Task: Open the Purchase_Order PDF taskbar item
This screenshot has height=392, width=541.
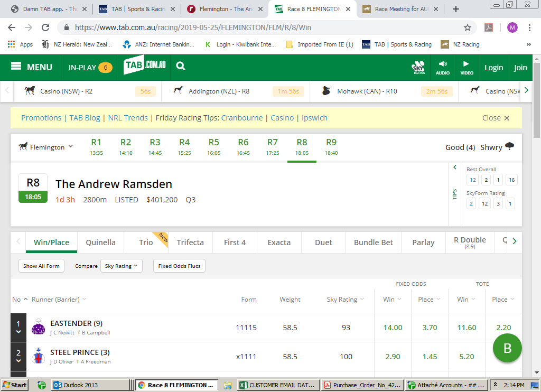Action: 362,385
